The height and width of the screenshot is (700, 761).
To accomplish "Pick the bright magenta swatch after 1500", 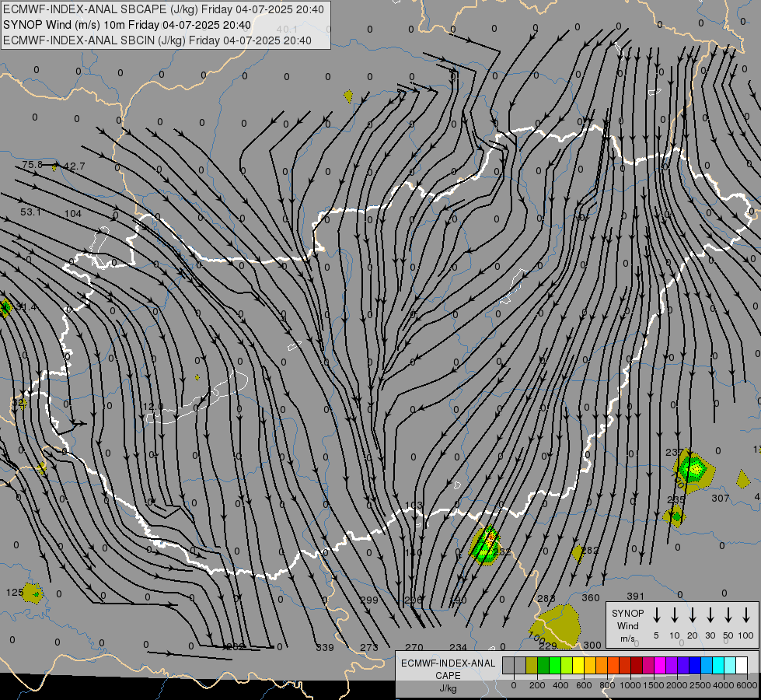I will click(660, 666).
